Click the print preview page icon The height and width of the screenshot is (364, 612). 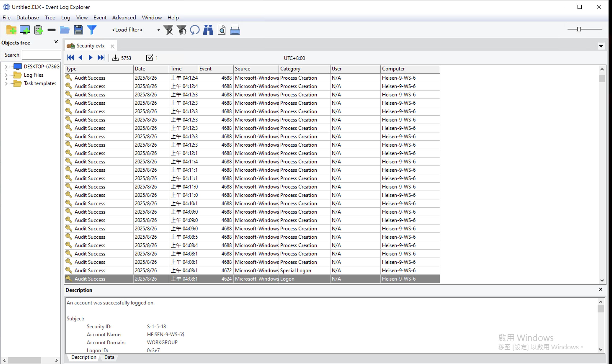point(222,30)
